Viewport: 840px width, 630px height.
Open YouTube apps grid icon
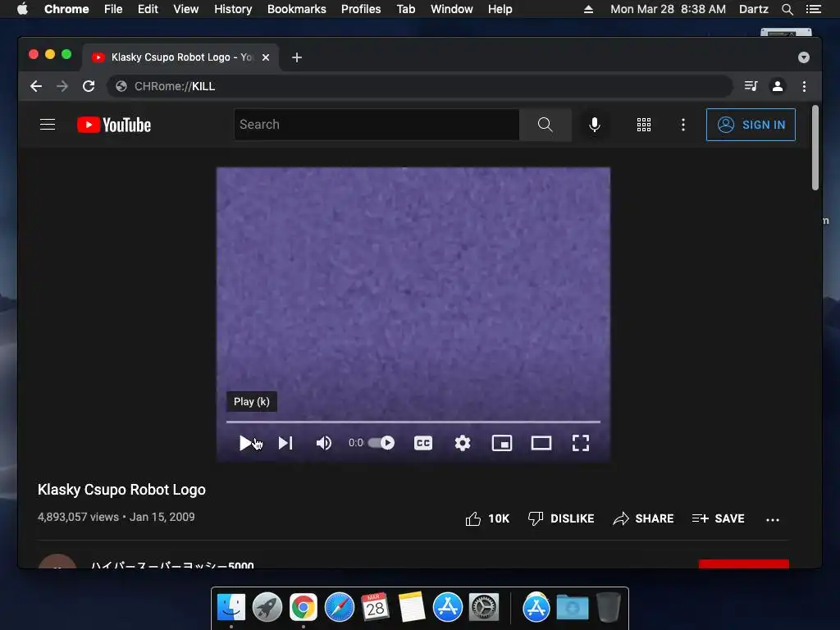644,125
